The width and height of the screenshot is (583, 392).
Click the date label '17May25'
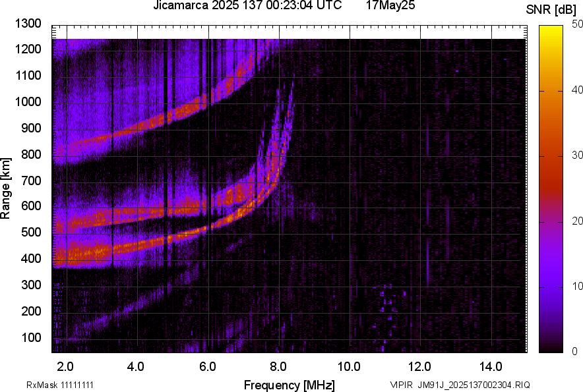coord(390,5)
